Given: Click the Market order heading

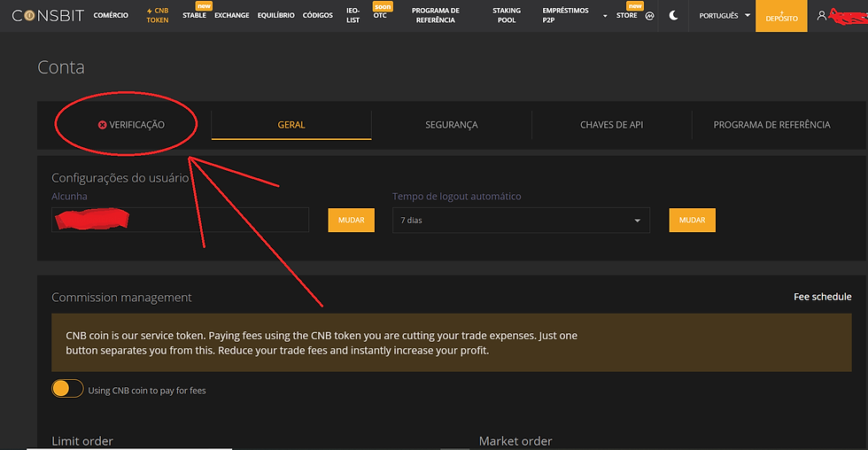Looking at the screenshot, I should click(515, 441).
